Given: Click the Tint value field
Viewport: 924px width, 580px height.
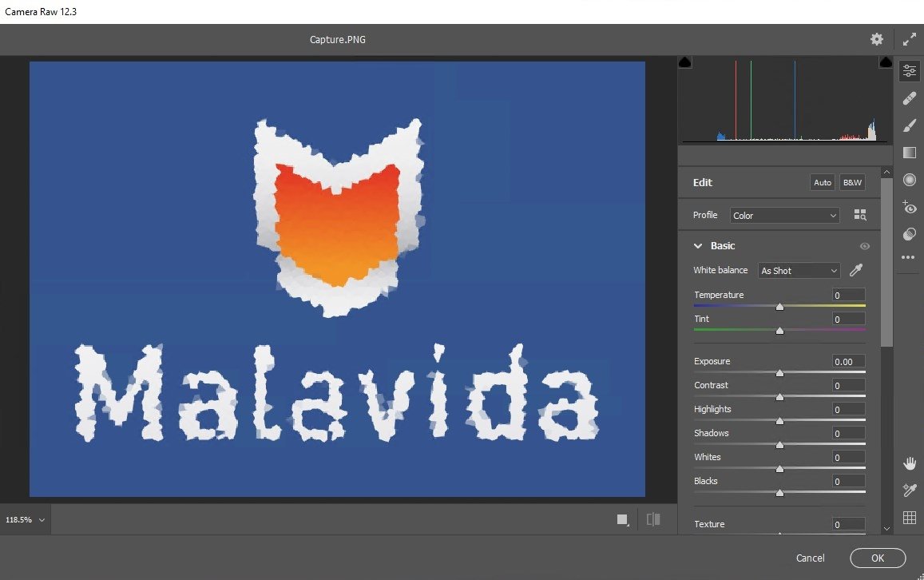Looking at the screenshot, I should tap(849, 319).
